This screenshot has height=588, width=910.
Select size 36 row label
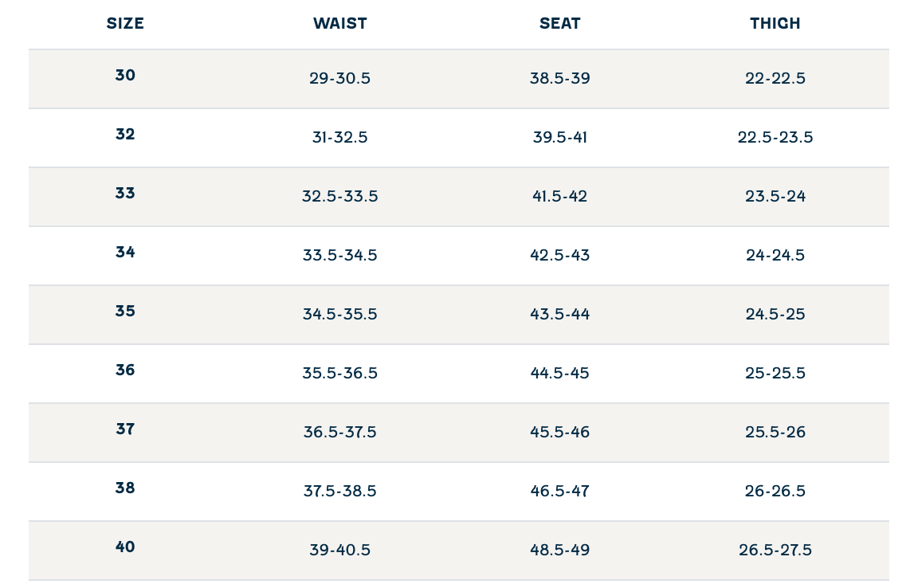click(x=125, y=370)
